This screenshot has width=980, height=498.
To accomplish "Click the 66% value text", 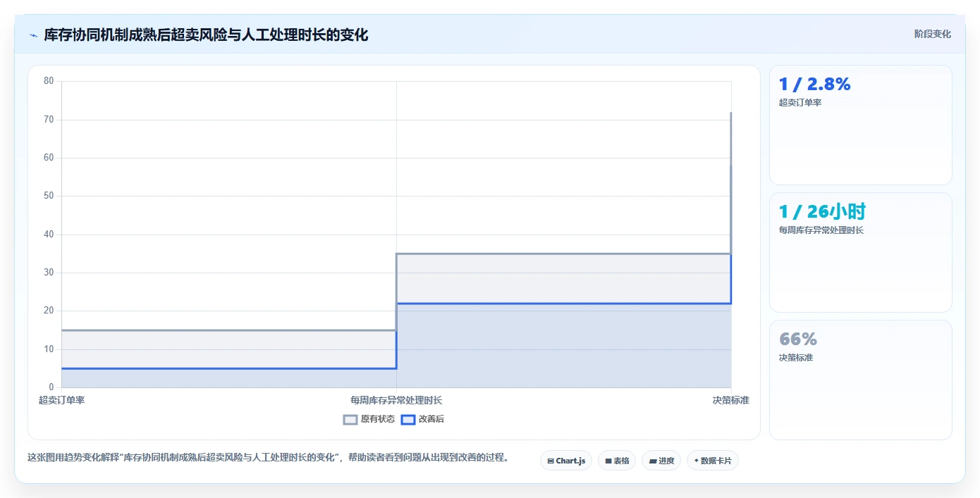I will 797,339.
